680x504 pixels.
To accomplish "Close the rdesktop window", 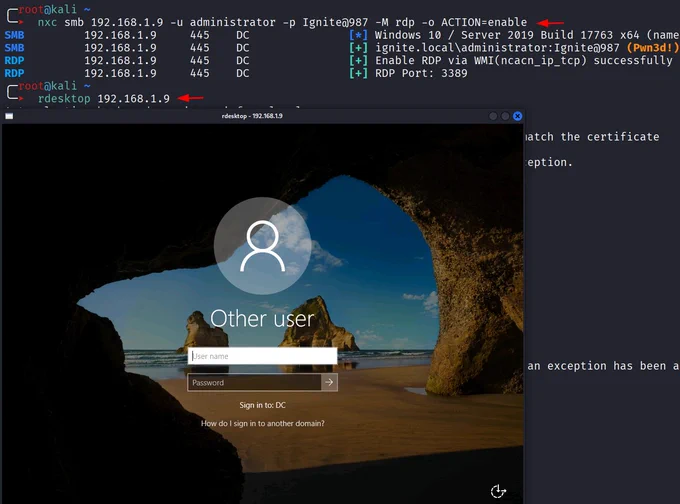I will [x=517, y=116].
